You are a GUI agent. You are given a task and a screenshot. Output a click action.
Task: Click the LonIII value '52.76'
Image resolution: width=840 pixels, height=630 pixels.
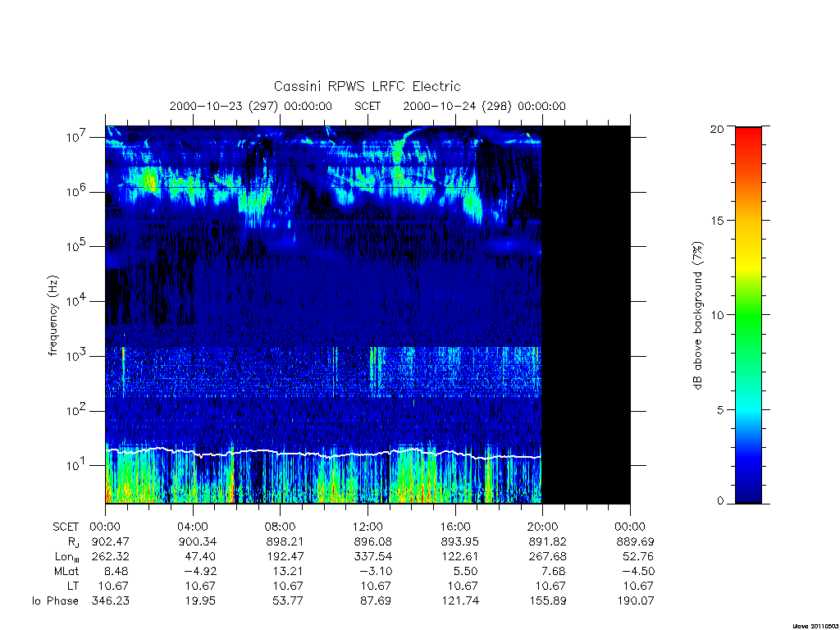(x=638, y=557)
